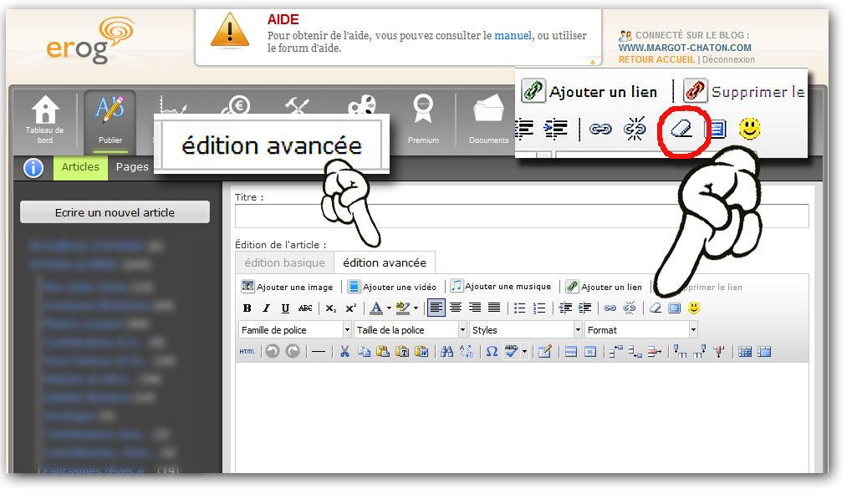Screen dimensions: 857x504
Task: Expand the highlight color arrow menu
Action: point(416,308)
